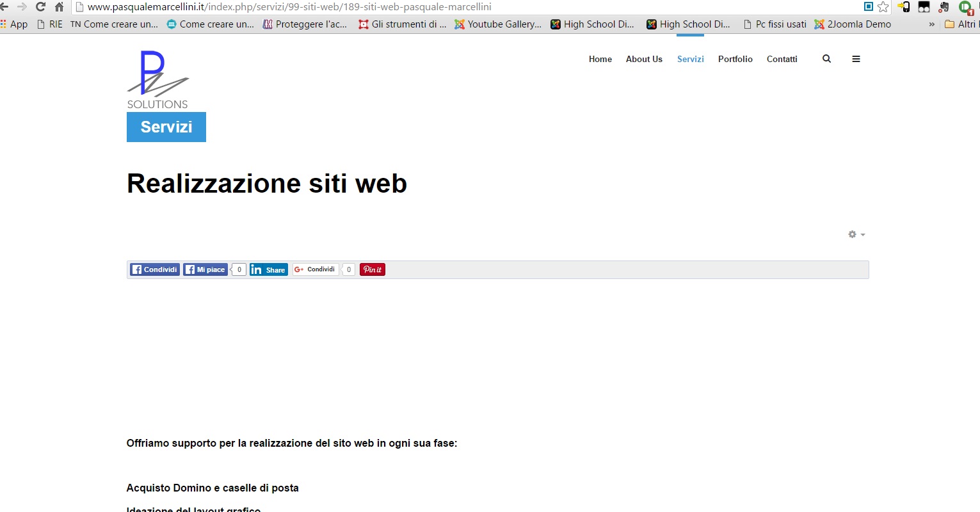Select Servizi in the navigation menu
Screen dimensions: 980x512
click(x=691, y=59)
